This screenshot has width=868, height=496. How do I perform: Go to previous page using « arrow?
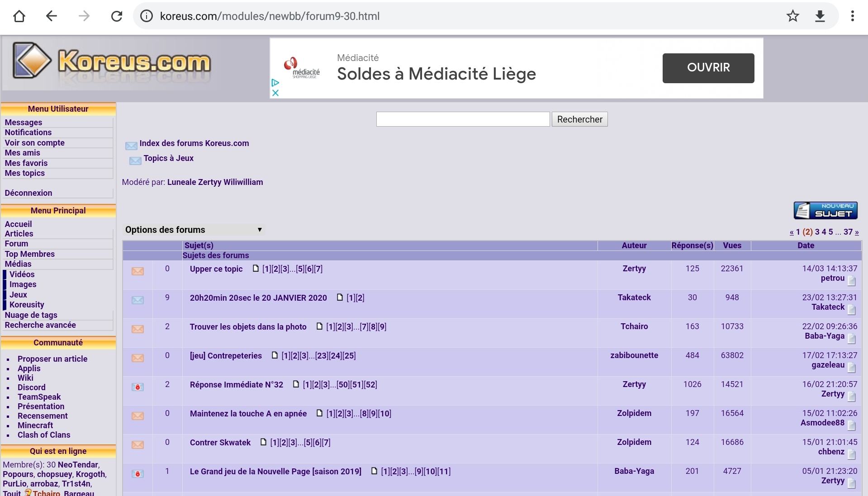point(792,232)
